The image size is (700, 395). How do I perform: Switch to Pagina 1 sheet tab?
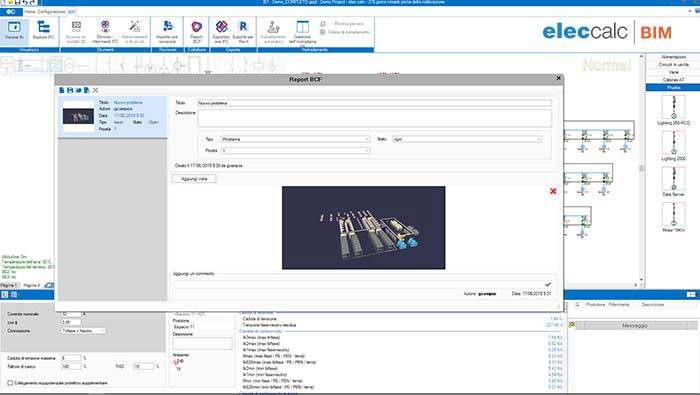point(9,285)
